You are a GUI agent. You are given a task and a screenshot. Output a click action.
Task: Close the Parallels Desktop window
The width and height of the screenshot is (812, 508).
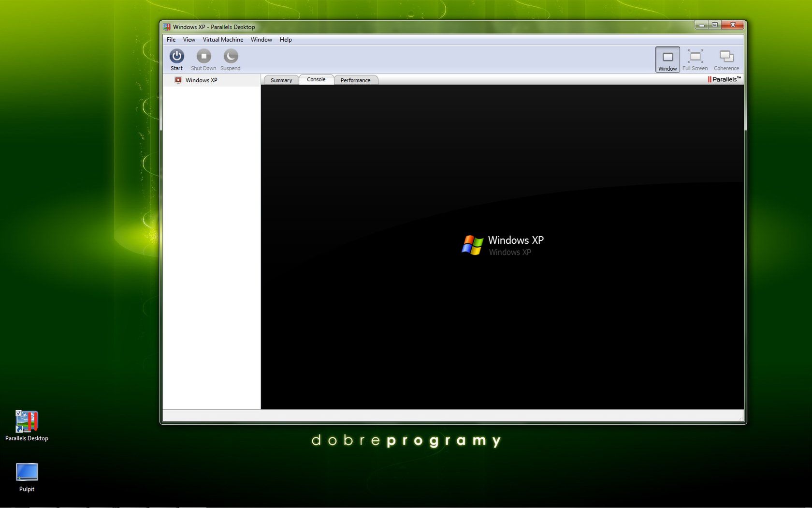(x=733, y=25)
